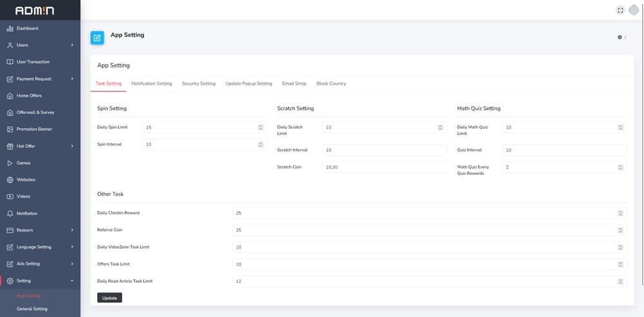Toggle fullscreen mode icon in top bar
The height and width of the screenshot is (317, 644).
pyautogui.click(x=620, y=10)
